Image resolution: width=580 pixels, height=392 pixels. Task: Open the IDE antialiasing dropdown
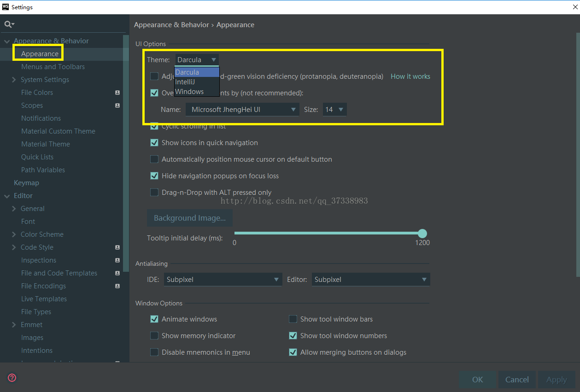[223, 280]
